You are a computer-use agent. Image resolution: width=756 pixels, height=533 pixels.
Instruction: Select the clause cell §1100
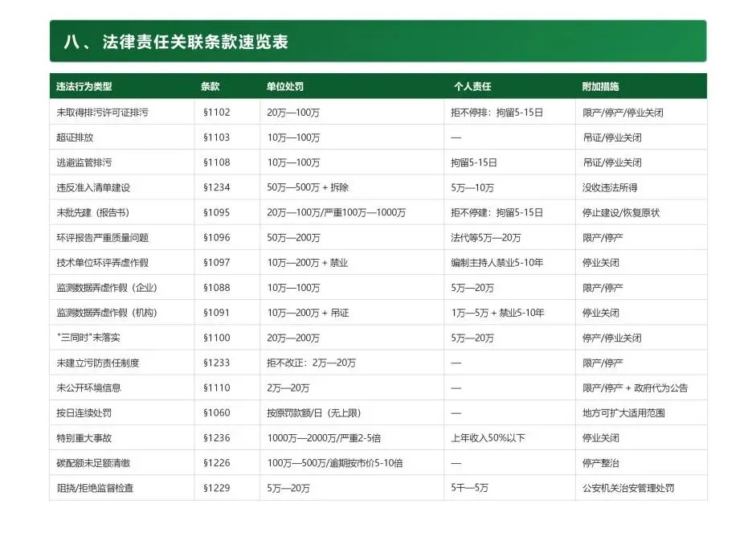(216, 338)
